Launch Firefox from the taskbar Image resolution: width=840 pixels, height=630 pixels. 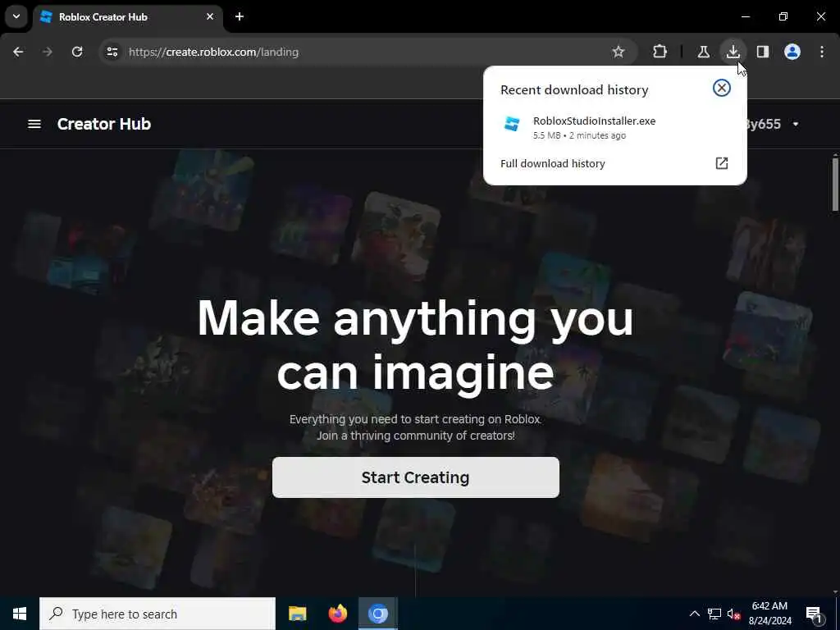(337, 614)
